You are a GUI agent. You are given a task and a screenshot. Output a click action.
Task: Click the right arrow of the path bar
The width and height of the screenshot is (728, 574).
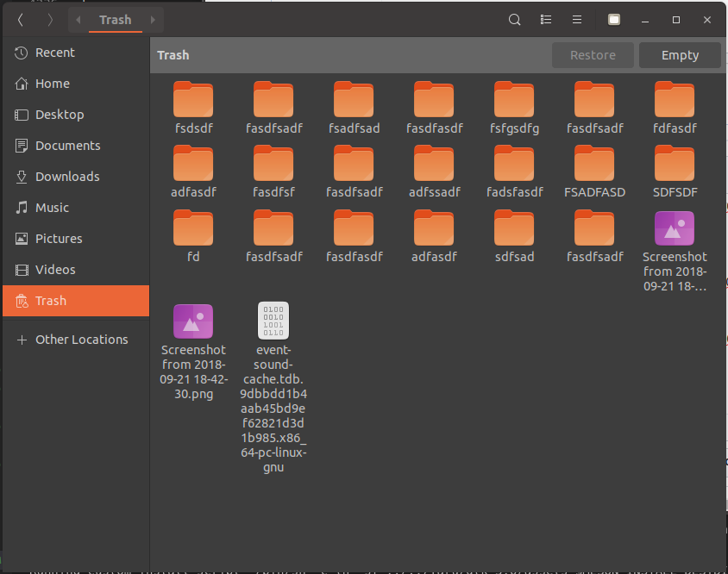tap(153, 20)
